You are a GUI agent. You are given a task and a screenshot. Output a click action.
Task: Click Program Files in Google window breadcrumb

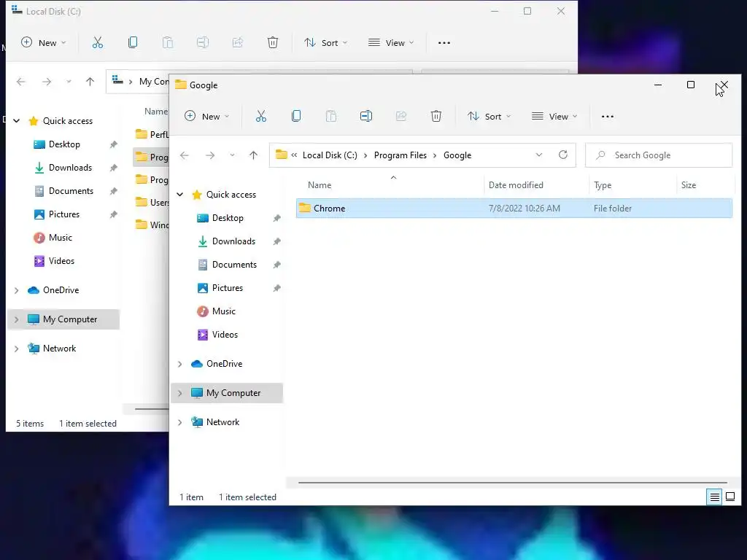pyautogui.click(x=400, y=155)
